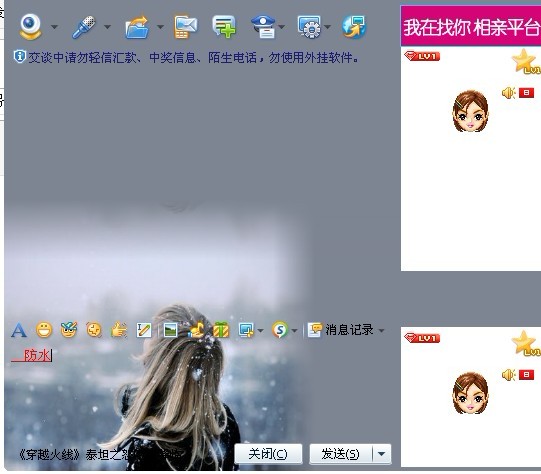Open video call options dropdown arrow
Image resolution: width=541 pixels, height=474 pixels.
tap(55, 27)
